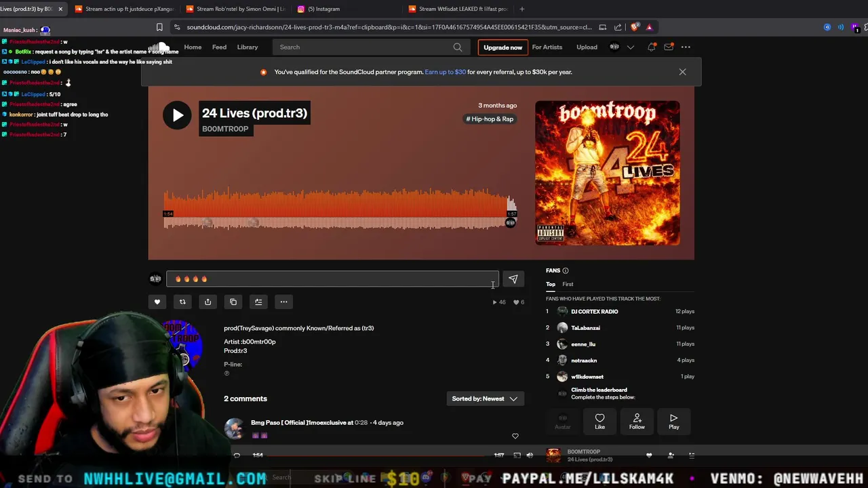The image size is (868, 488).
Task: Open the profile avatar in SoundCloud header
Action: pos(614,47)
